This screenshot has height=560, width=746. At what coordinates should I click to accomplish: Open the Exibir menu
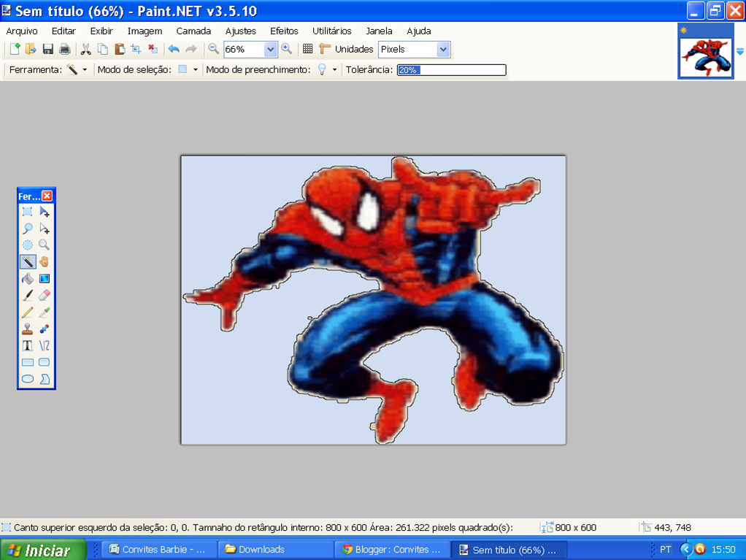click(101, 31)
